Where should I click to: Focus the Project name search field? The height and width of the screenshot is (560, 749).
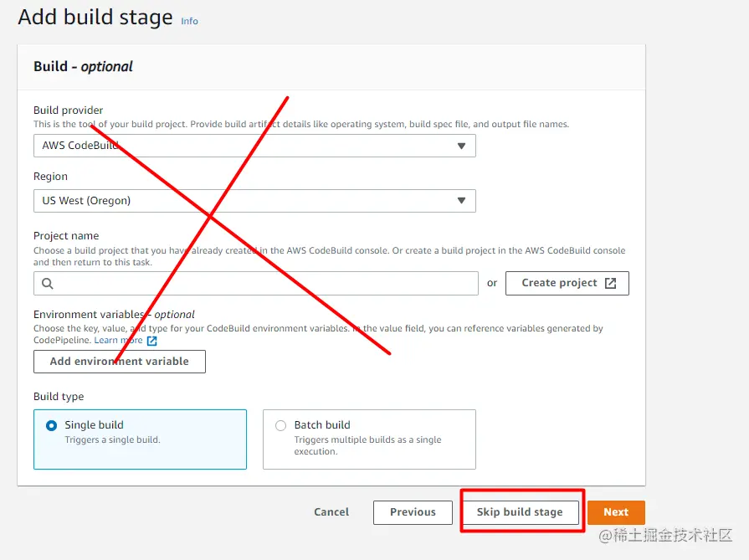pyautogui.click(x=264, y=284)
